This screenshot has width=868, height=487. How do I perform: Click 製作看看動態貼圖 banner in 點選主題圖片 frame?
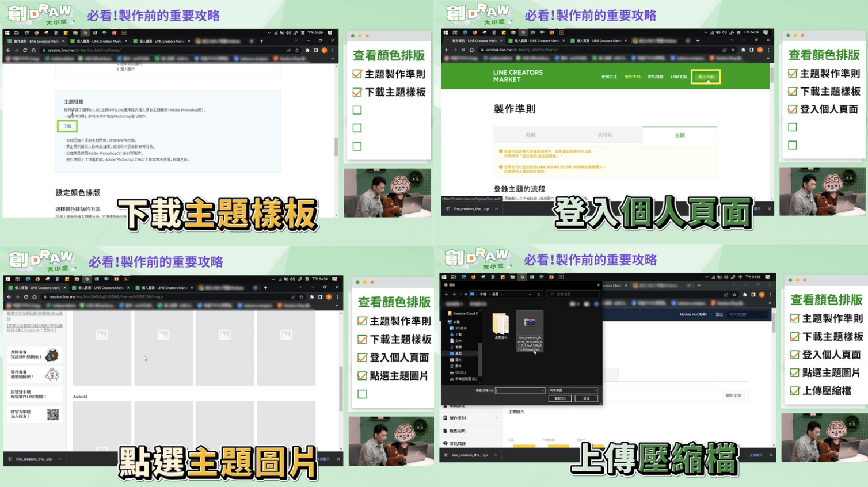coord(34,374)
